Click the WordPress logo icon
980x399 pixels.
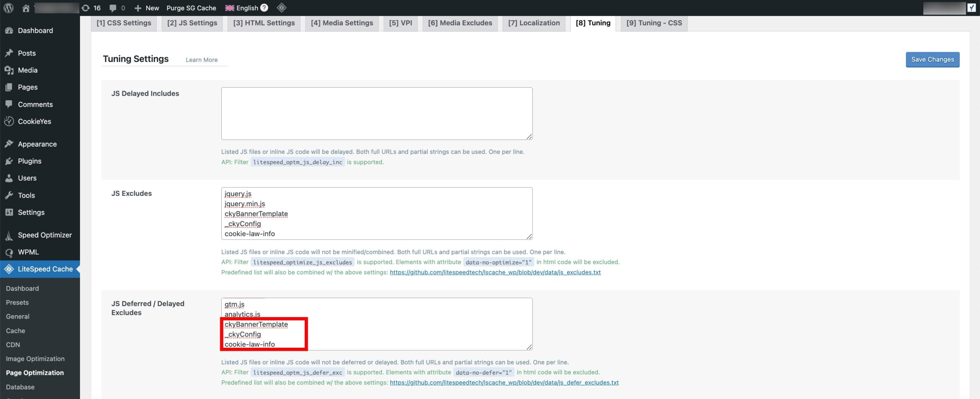coord(8,8)
